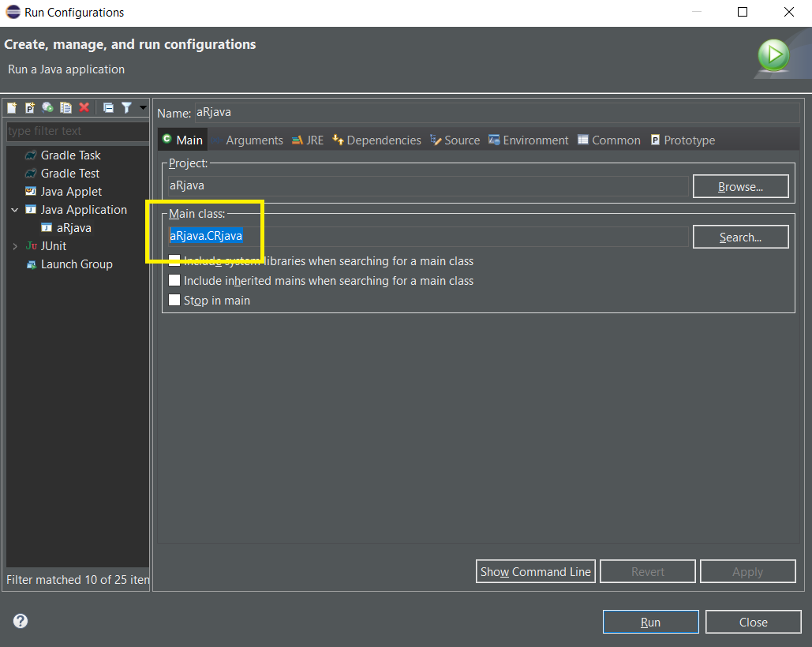This screenshot has height=647, width=812.
Task: Click New launch configuration icon
Action: (x=12, y=107)
